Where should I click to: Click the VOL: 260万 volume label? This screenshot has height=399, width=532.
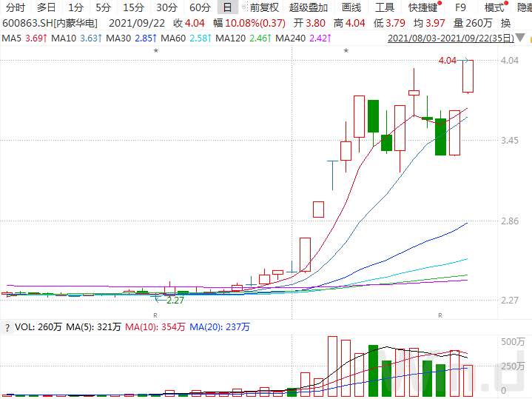coord(38,327)
